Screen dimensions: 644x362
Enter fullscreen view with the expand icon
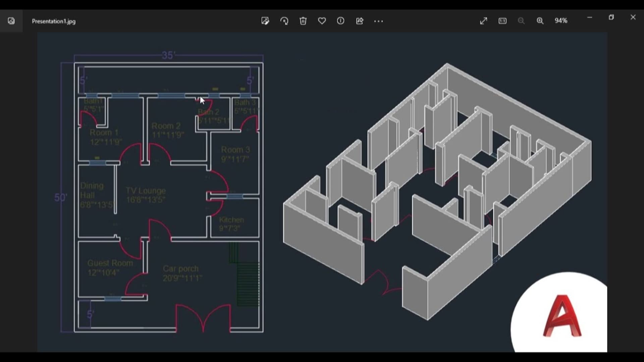(484, 21)
